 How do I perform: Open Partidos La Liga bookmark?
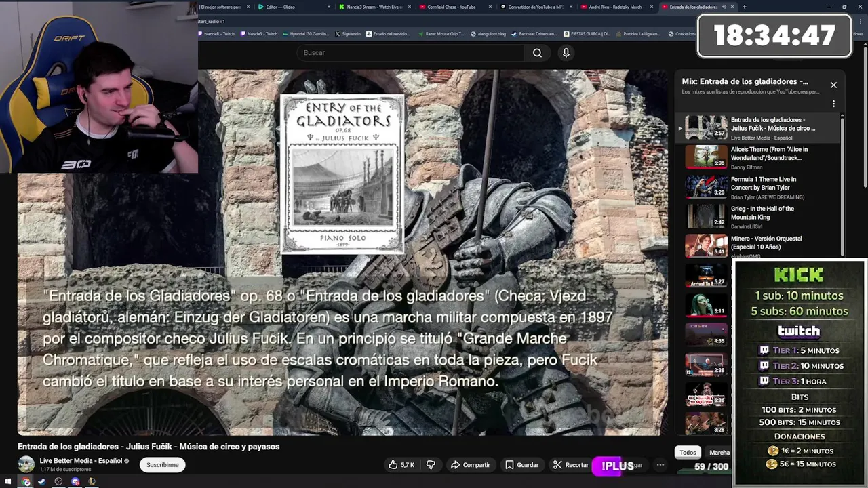[637, 33]
